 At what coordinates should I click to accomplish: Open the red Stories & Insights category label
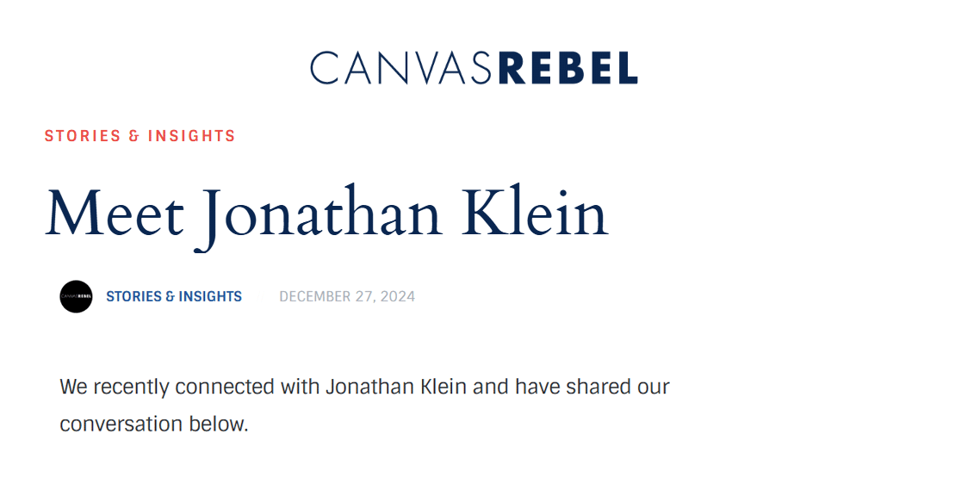point(140,136)
